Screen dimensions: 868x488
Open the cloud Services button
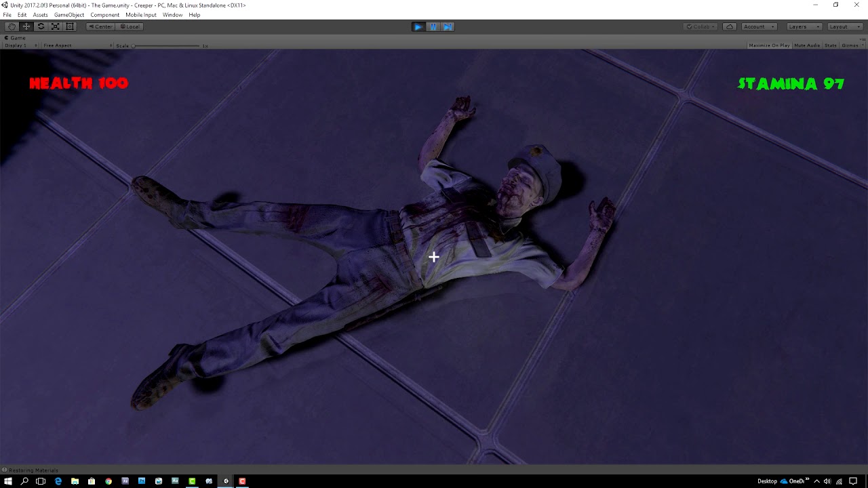pos(730,26)
